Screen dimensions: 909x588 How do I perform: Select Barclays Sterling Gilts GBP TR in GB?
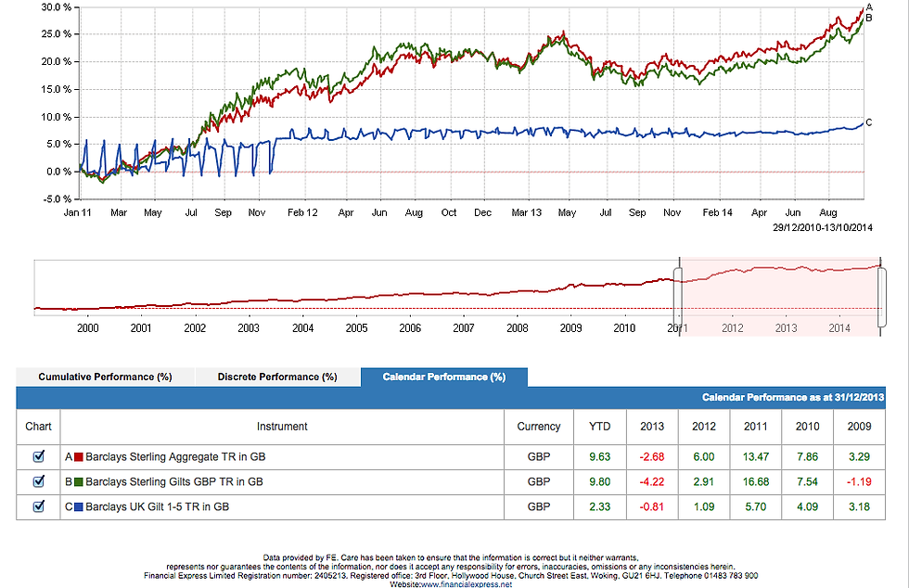click(x=174, y=482)
